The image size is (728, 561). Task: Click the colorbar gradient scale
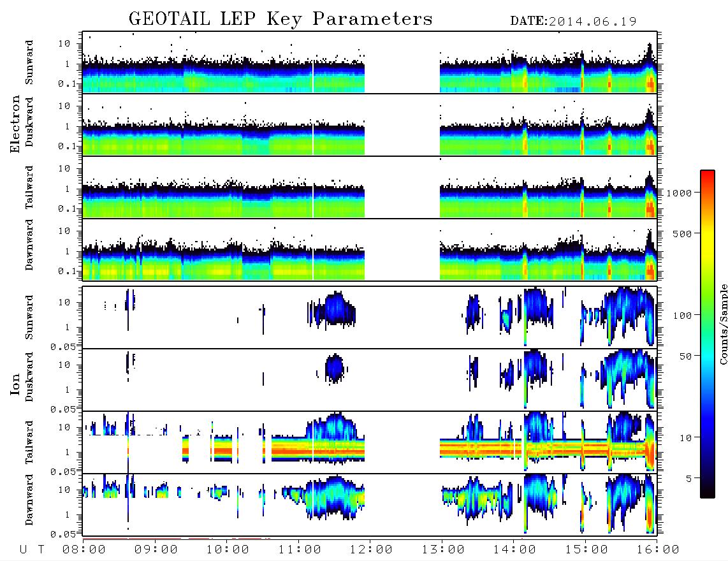tap(707, 334)
